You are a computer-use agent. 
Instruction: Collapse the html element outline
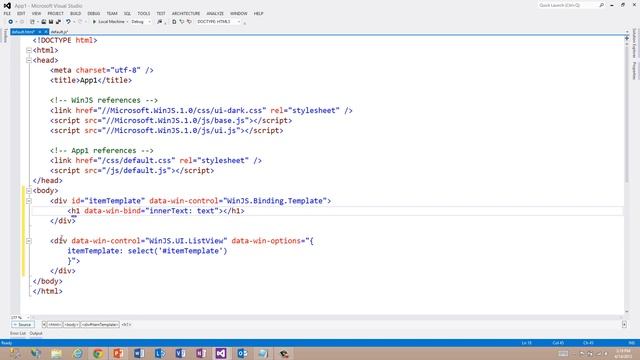[x=29, y=50]
